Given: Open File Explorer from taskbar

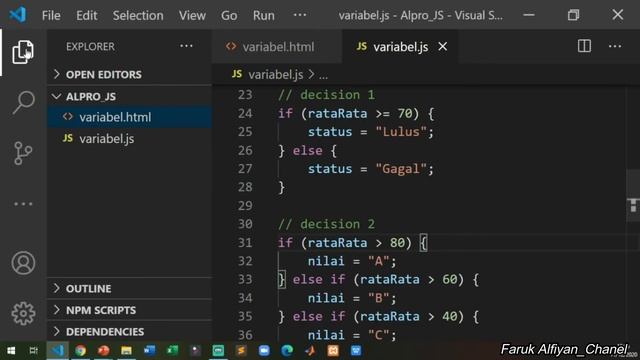Looking at the screenshot, I should [126, 351].
